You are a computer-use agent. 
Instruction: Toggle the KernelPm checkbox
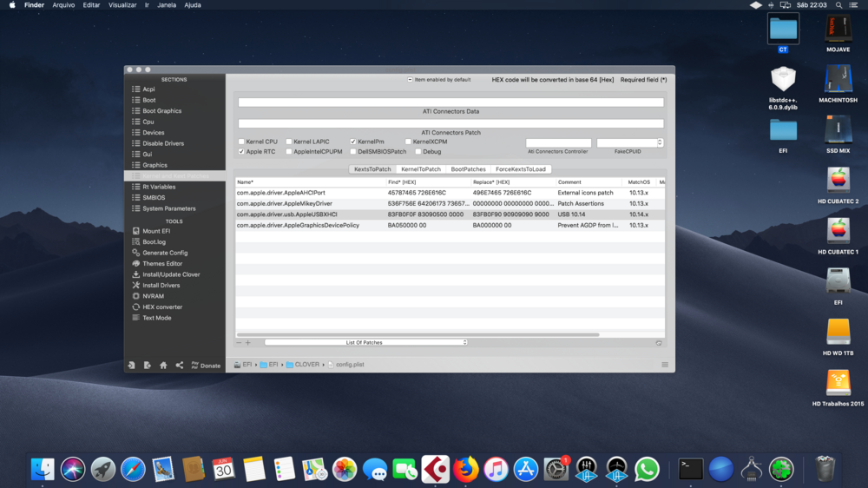353,142
